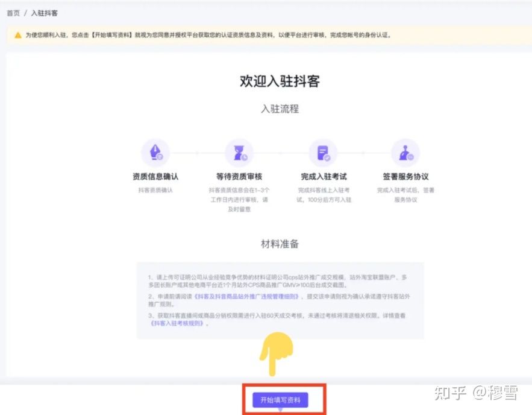Click the 等待资质审核 trophy icon
The width and height of the screenshot is (532, 415).
point(238,151)
